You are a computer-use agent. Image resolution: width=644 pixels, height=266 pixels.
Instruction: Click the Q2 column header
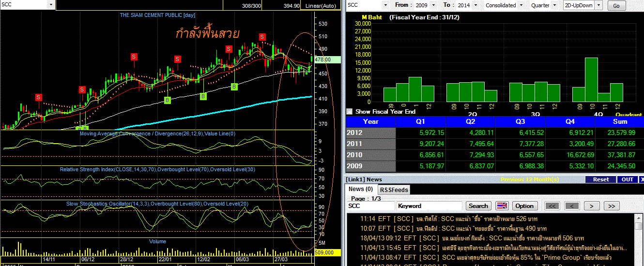[x=470, y=122]
